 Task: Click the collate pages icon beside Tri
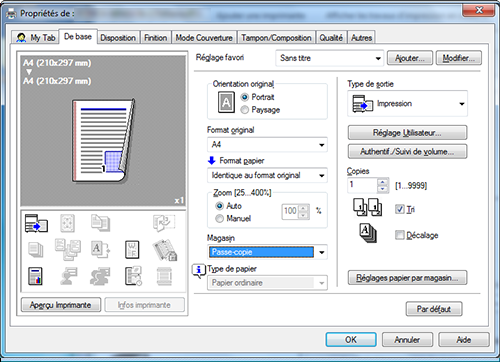367,207
